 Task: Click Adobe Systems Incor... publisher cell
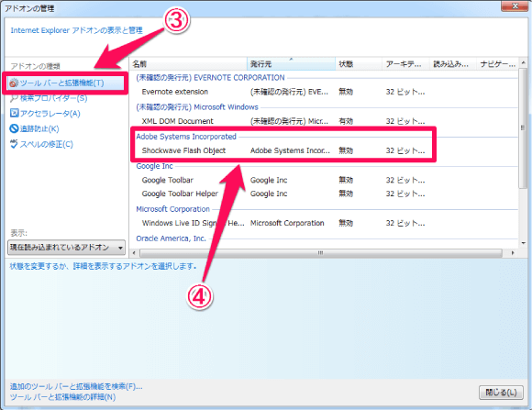(290, 150)
